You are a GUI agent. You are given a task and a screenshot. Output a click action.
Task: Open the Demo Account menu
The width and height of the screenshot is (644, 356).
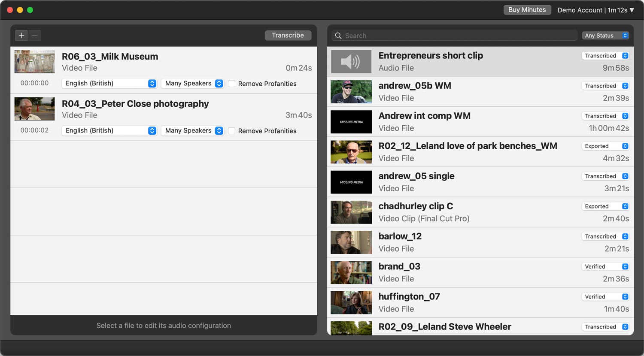click(595, 10)
